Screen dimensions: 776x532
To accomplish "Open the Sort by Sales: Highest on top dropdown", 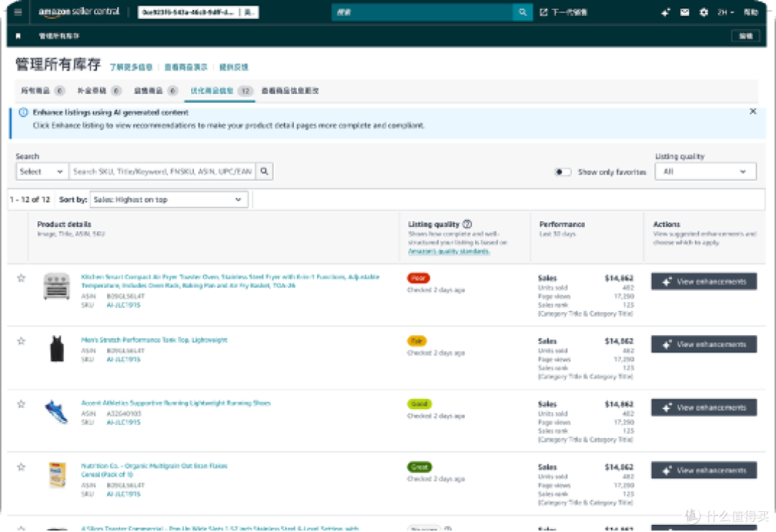I will (169, 200).
